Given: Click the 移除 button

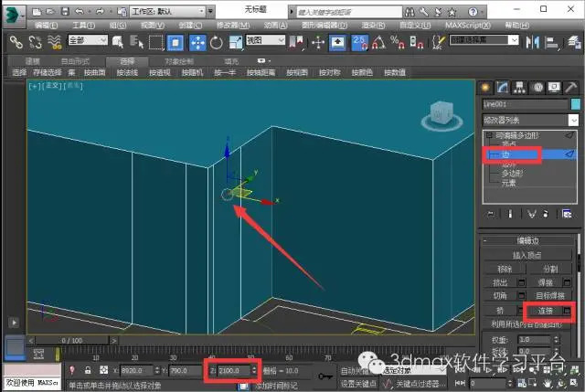Looking at the screenshot, I should [505, 269].
